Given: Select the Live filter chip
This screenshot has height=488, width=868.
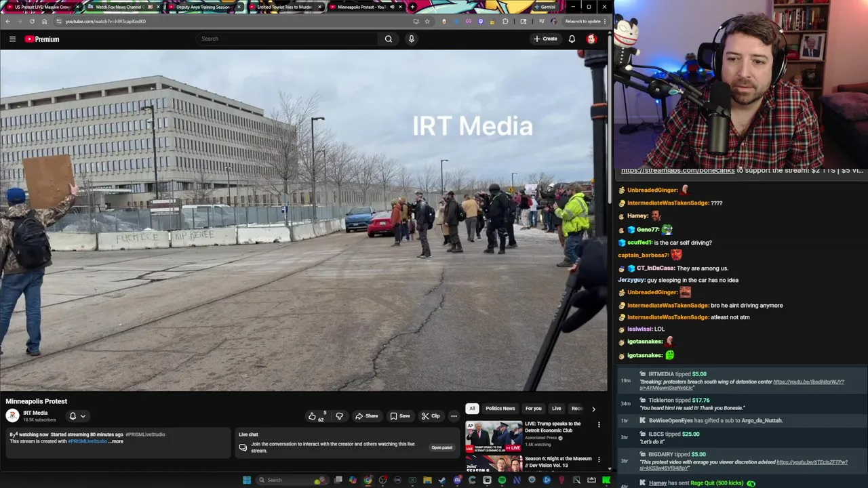Looking at the screenshot, I should tap(557, 409).
